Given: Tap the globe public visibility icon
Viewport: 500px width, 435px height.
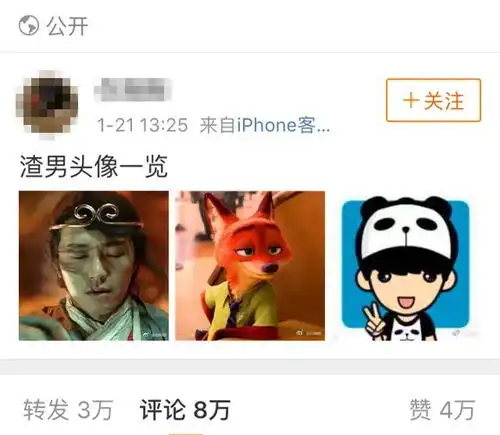Looking at the screenshot, I should [29, 26].
